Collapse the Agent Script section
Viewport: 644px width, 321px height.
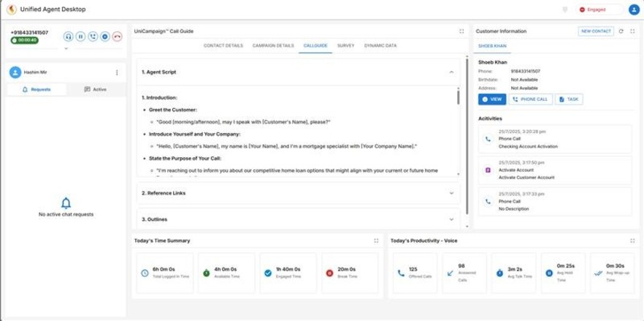[451, 72]
